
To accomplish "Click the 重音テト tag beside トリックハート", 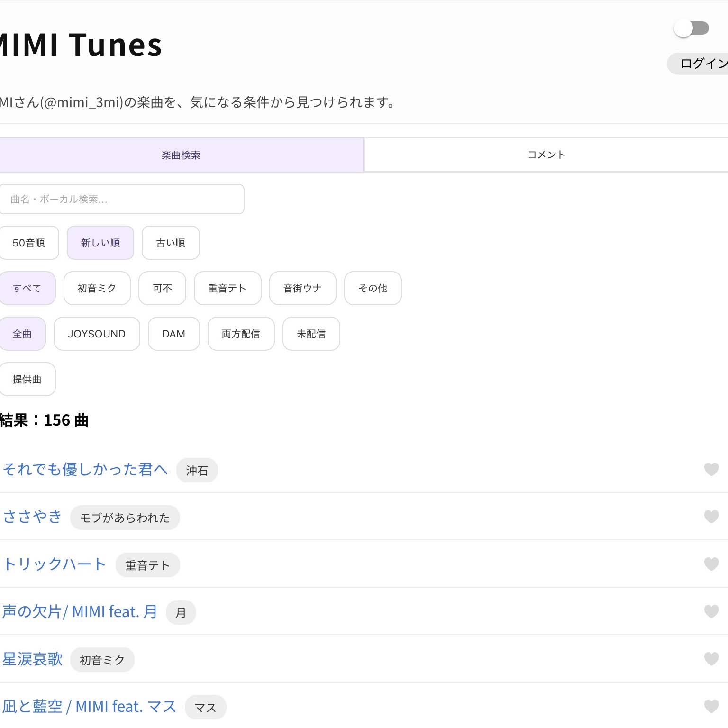I will coord(147,565).
